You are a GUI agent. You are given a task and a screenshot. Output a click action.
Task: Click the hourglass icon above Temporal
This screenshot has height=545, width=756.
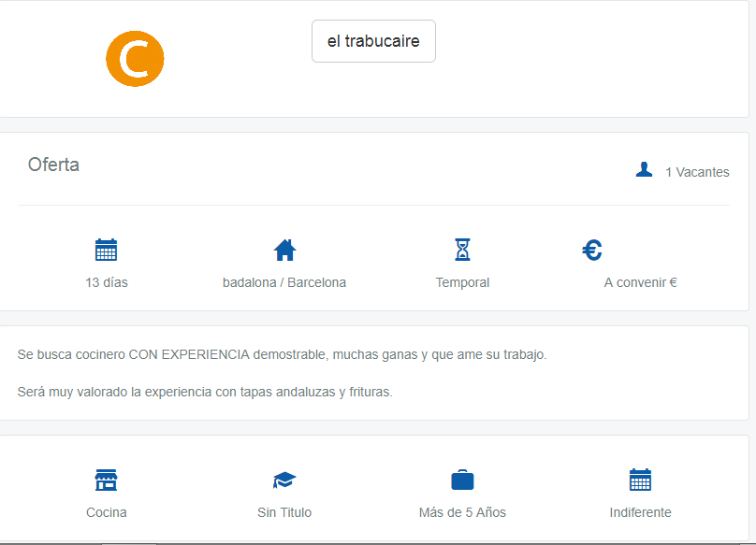pyautogui.click(x=462, y=250)
